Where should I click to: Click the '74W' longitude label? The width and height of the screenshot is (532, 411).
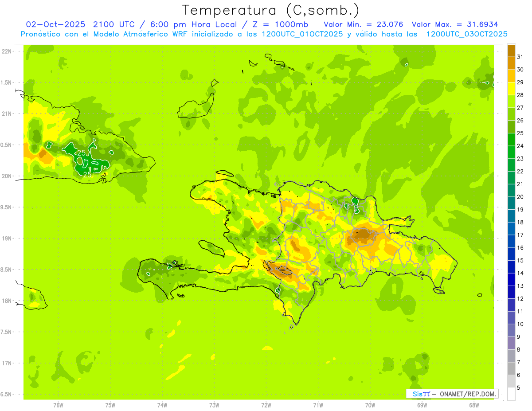[162, 405]
